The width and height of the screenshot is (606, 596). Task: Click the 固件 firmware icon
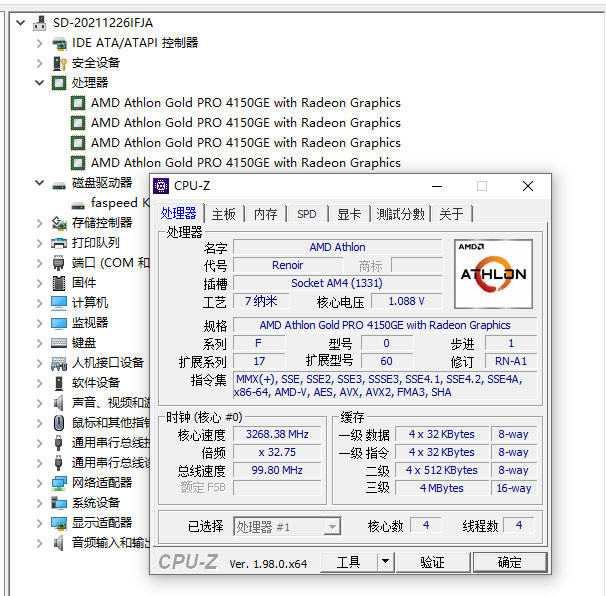(59, 283)
